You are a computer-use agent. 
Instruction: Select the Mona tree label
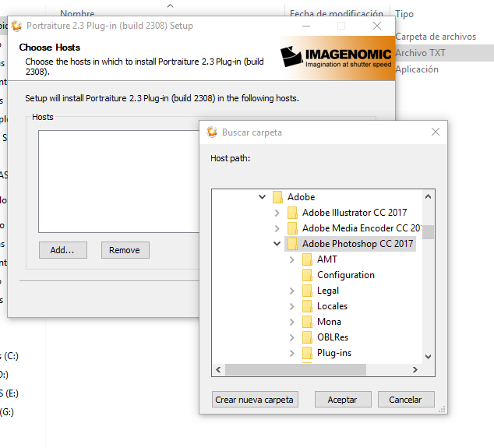coord(330,322)
